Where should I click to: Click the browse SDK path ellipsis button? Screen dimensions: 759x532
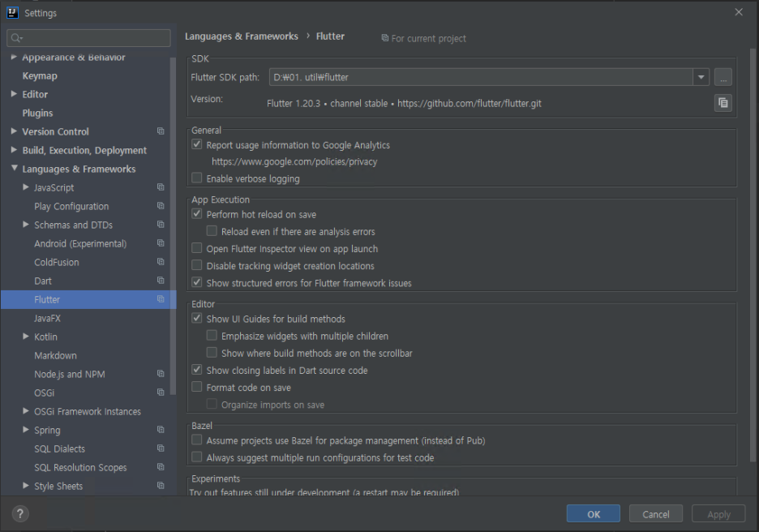(723, 77)
